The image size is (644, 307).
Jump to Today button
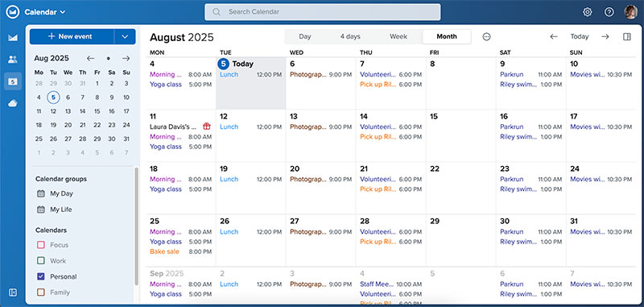click(x=579, y=36)
